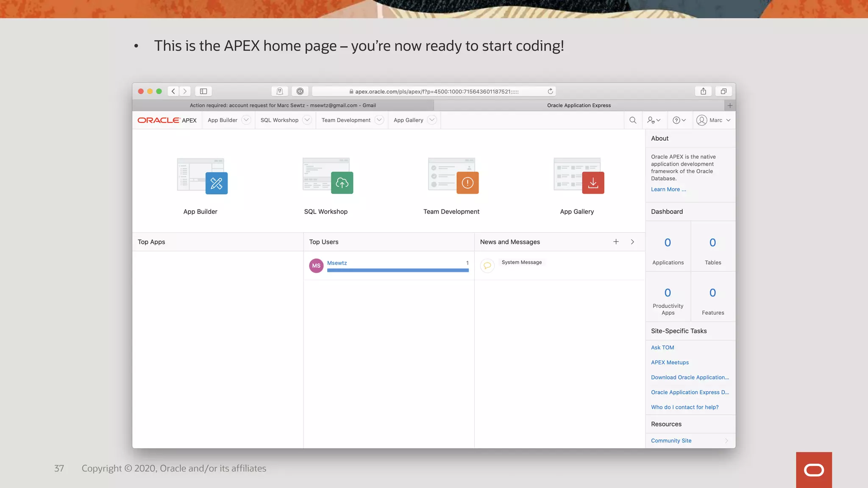Expand the SQL Workshop dropdown chevron
The image size is (868, 488).
[x=307, y=120]
